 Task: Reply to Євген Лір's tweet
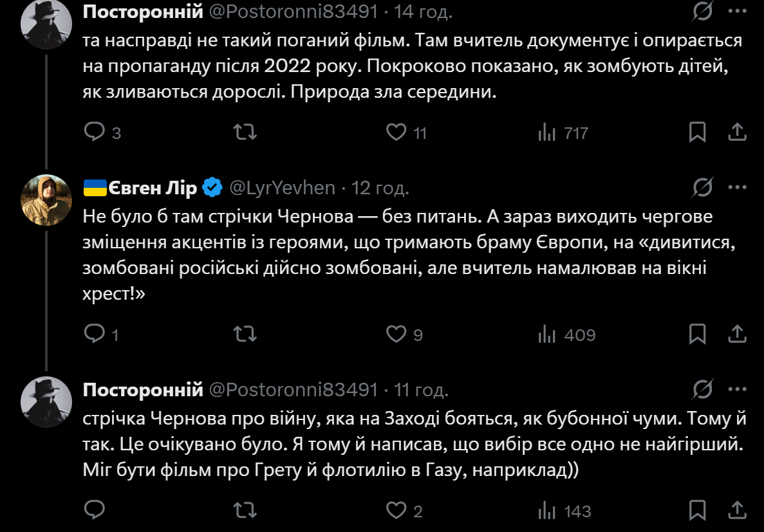95,333
